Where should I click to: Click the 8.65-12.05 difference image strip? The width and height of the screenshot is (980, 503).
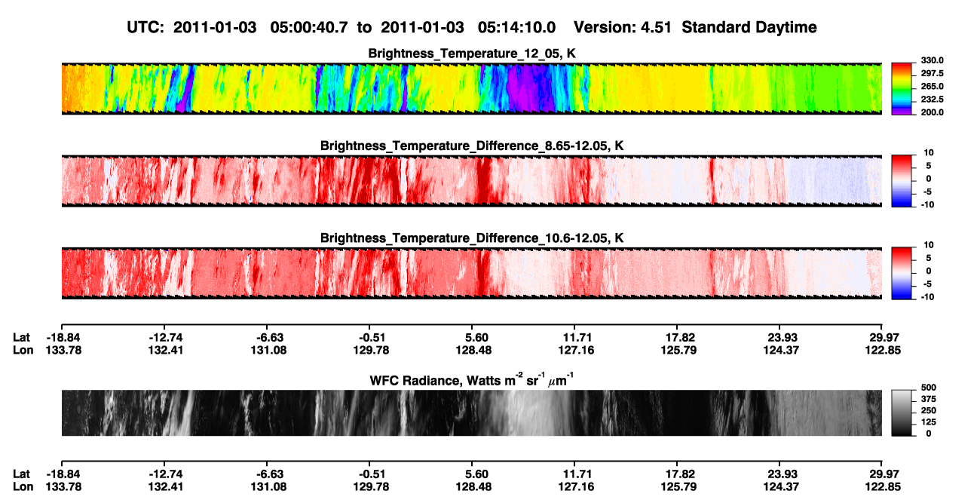point(471,180)
